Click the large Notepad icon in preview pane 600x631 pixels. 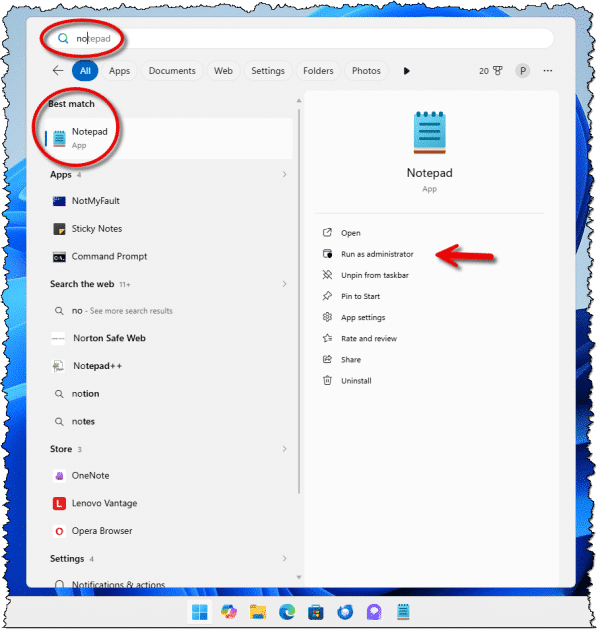click(x=430, y=133)
